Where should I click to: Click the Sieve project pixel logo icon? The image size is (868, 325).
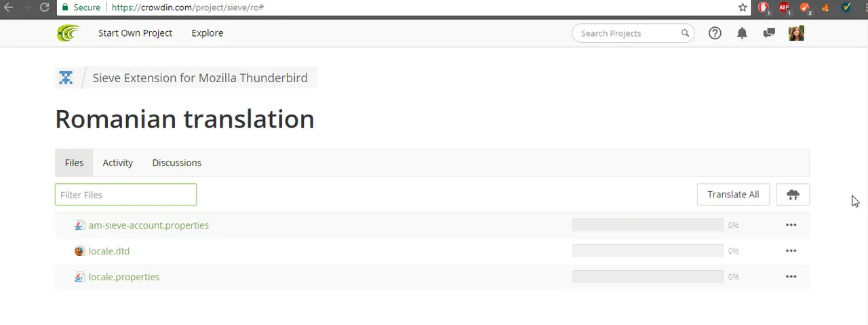point(66,78)
